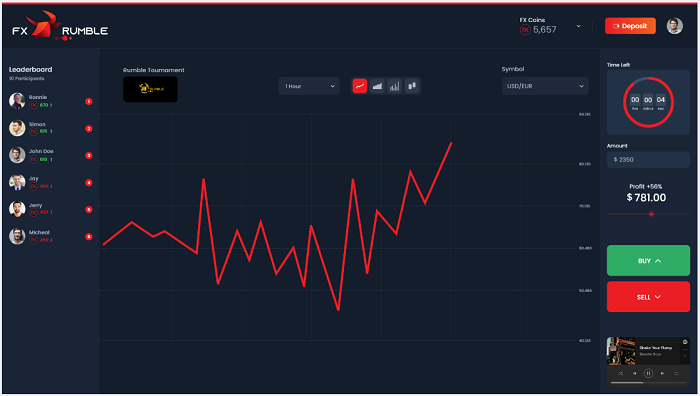Click the green BUY button
Image resolution: width=700 pixels, height=396 pixels.
point(648,261)
